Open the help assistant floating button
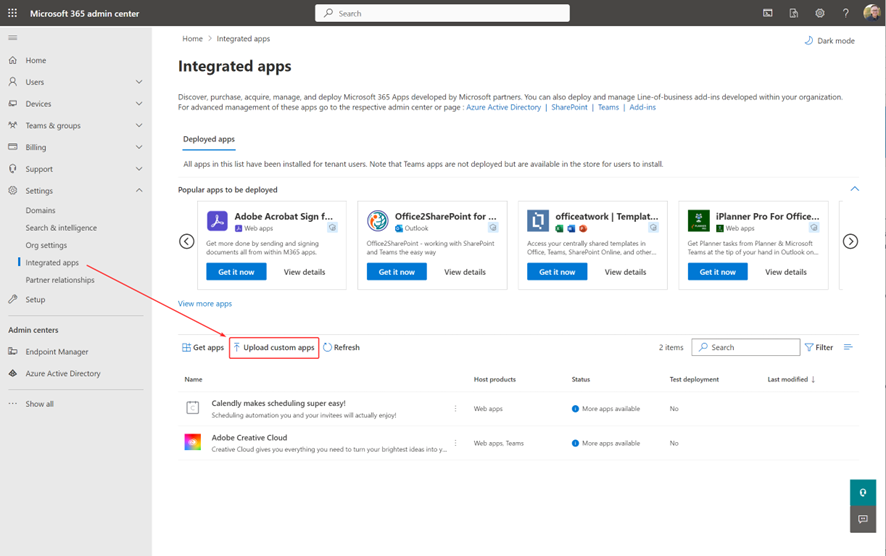886x556 pixels. (863, 493)
